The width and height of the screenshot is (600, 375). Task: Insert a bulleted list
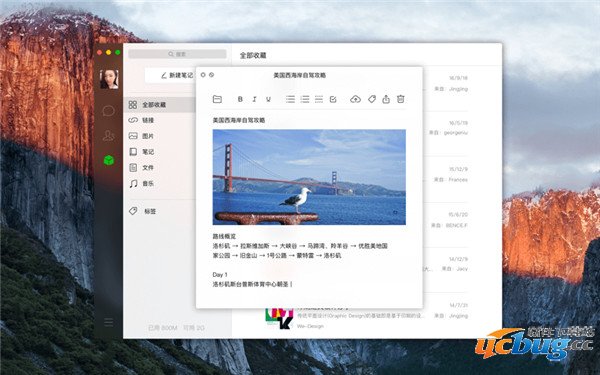[x=290, y=99]
